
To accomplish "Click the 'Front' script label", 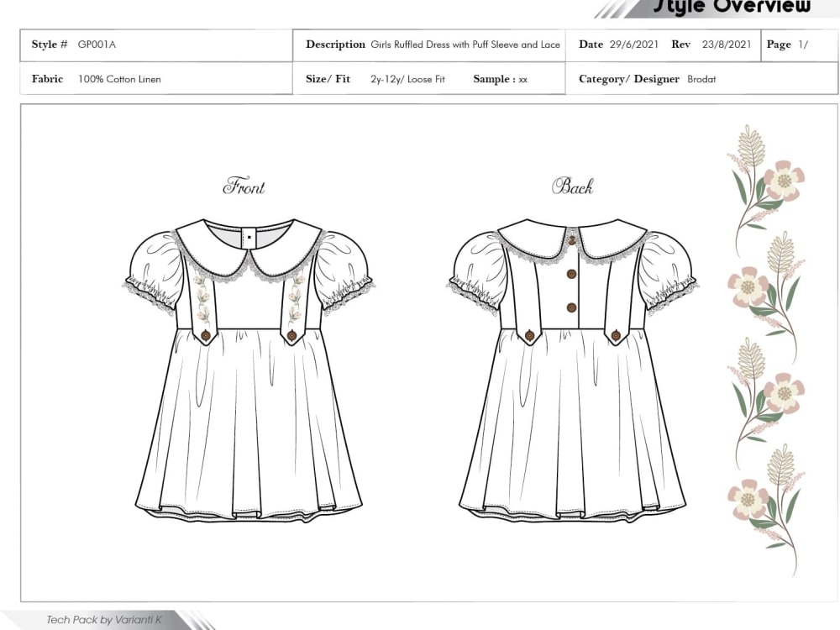I will (244, 186).
